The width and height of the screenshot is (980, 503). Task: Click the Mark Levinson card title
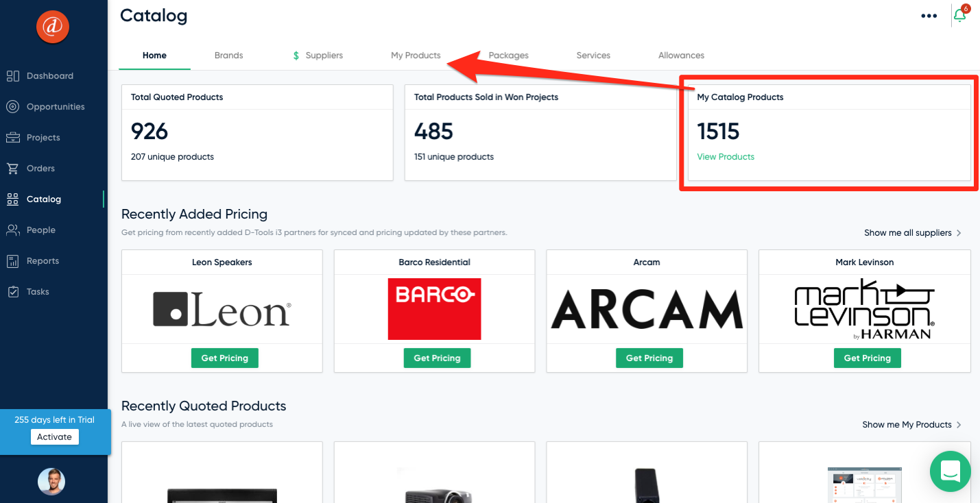click(x=865, y=262)
